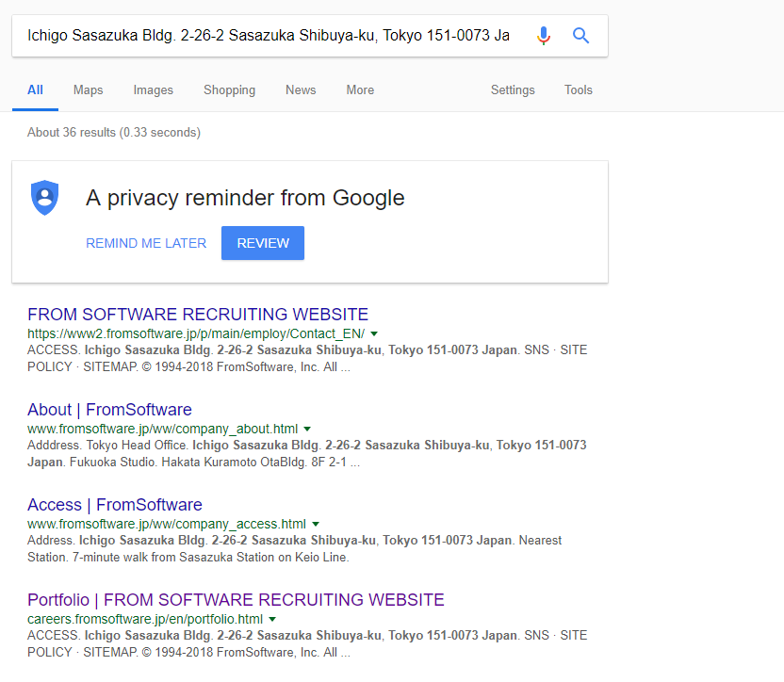The height and width of the screenshot is (682, 784).
Task: Open Access | FromSoftware result
Action: pos(115,505)
